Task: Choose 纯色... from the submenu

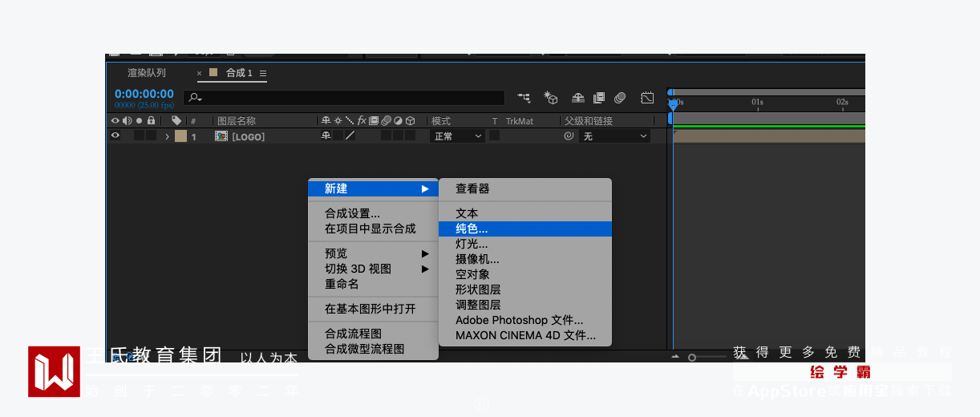Action: coord(525,229)
